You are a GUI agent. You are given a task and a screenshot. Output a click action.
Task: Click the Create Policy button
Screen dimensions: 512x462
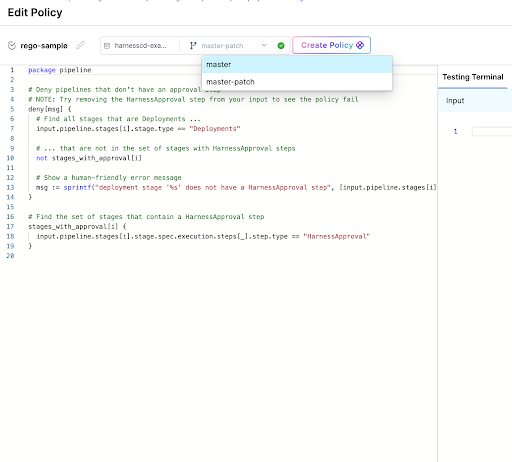pyautogui.click(x=332, y=45)
